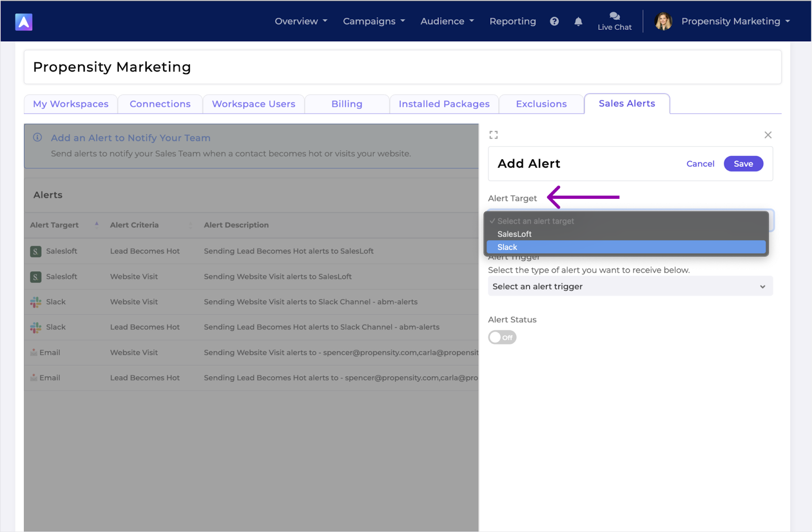Switch to My Workspaces tab
Screen dimensions: 812x532
coord(71,104)
